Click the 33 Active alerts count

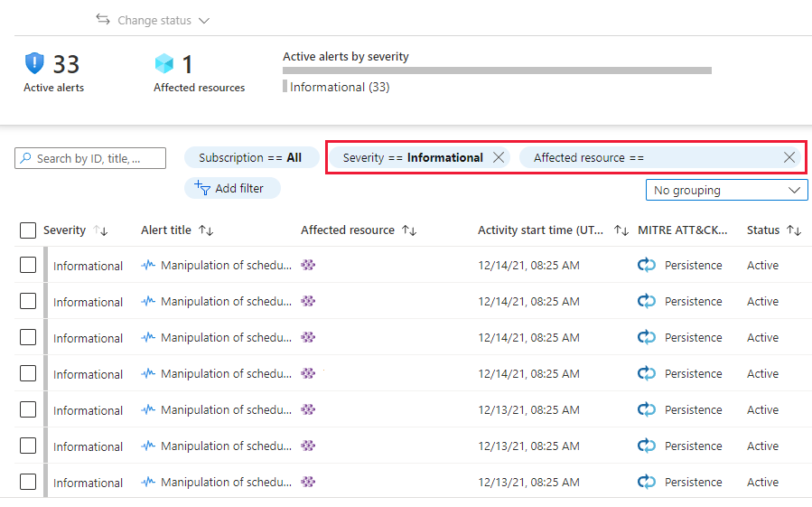click(x=66, y=64)
